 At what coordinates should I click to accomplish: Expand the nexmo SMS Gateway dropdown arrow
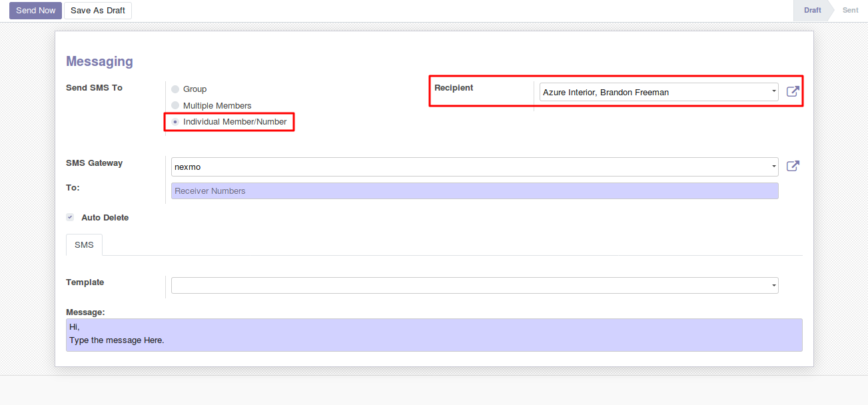(773, 167)
